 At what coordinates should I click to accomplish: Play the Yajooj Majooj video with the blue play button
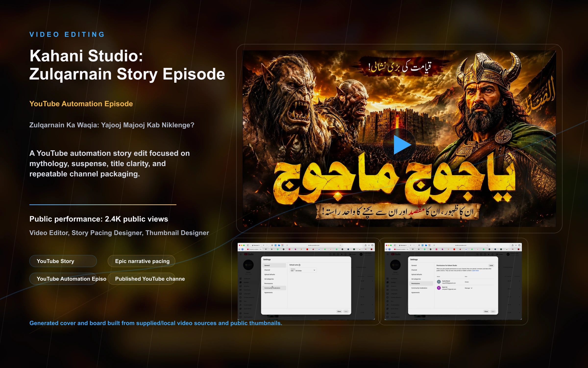click(x=399, y=145)
